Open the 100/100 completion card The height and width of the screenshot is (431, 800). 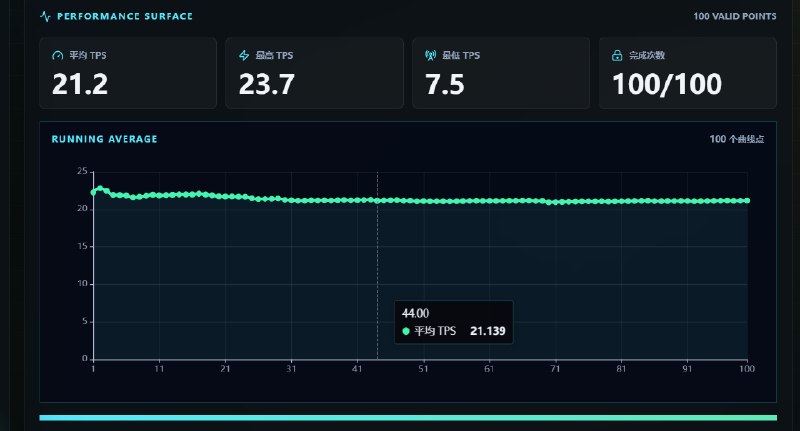688,72
